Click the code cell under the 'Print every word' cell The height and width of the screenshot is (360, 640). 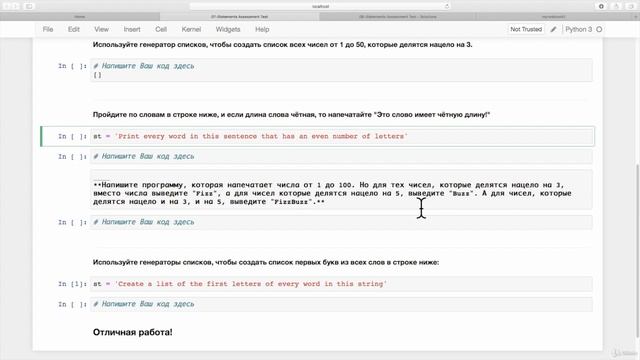click(x=341, y=156)
